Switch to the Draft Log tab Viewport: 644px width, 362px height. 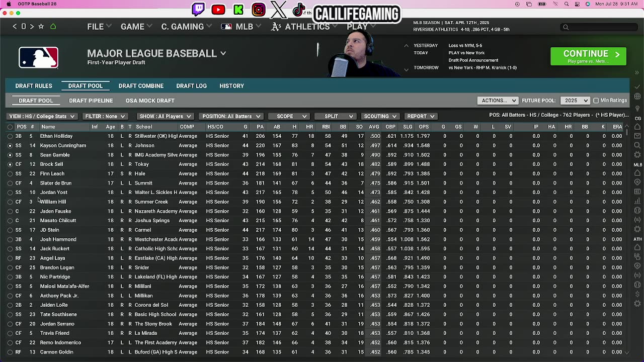click(x=191, y=86)
